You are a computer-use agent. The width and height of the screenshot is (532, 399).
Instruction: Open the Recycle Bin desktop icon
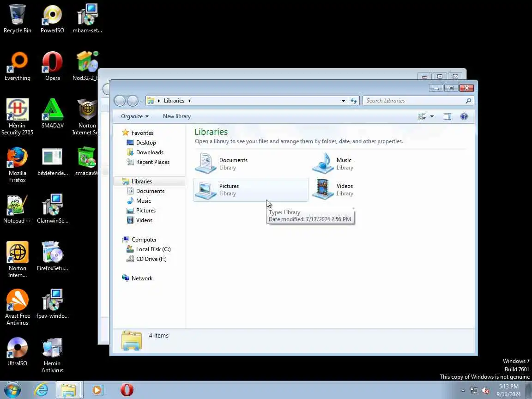point(17,18)
